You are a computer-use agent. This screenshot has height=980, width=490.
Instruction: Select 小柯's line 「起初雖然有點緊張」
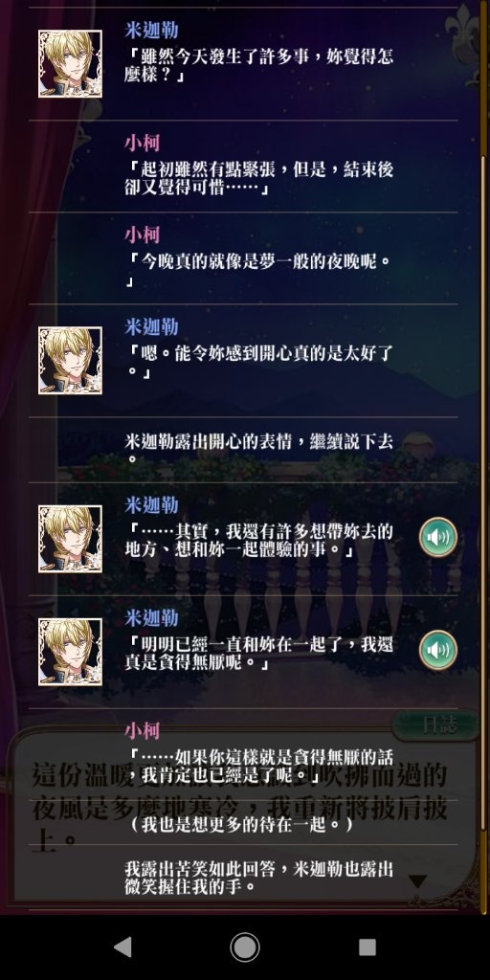pos(259,179)
